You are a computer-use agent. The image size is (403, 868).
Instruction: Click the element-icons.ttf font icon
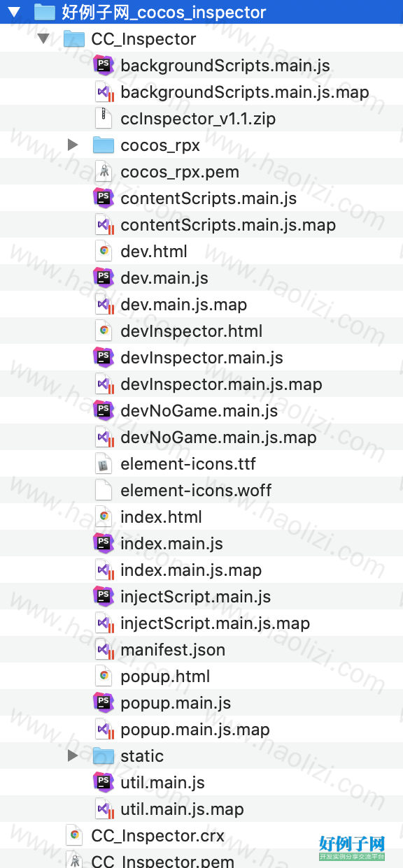tap(104, 463)
